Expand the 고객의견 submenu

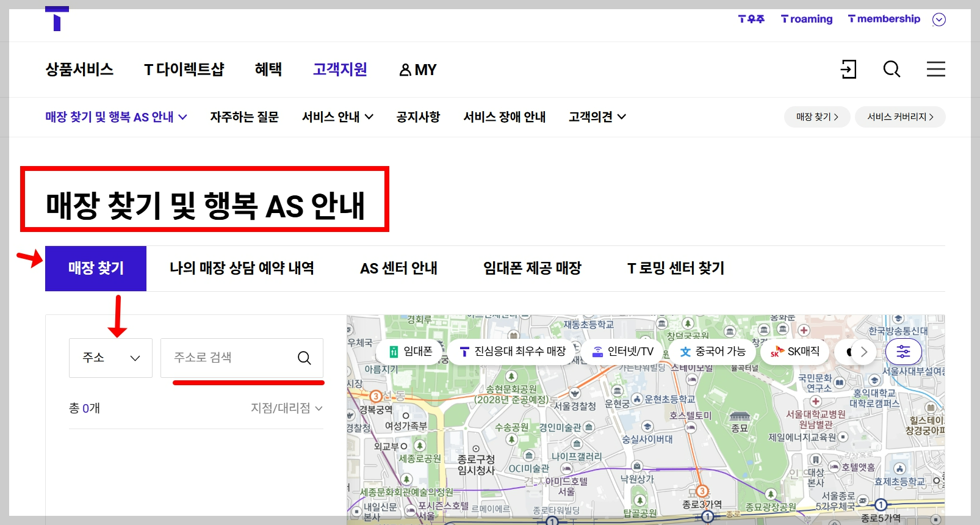[x=597, y=117]
